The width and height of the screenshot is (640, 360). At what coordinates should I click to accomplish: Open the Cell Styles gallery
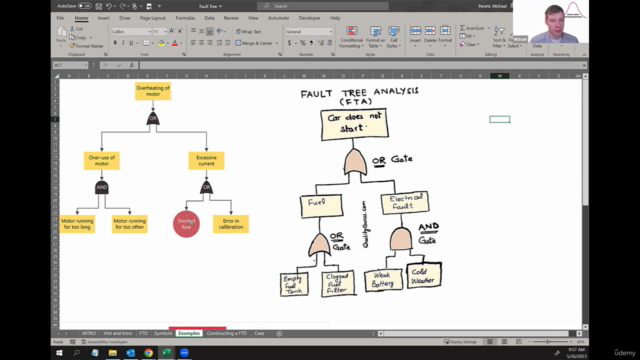pyautogui.click(x=394, y=37)
